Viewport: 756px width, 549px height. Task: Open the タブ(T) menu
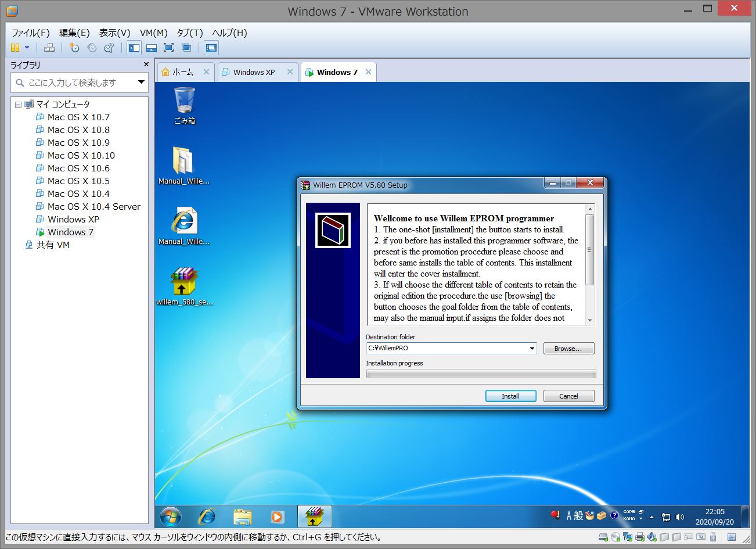(x=190, y=33)
